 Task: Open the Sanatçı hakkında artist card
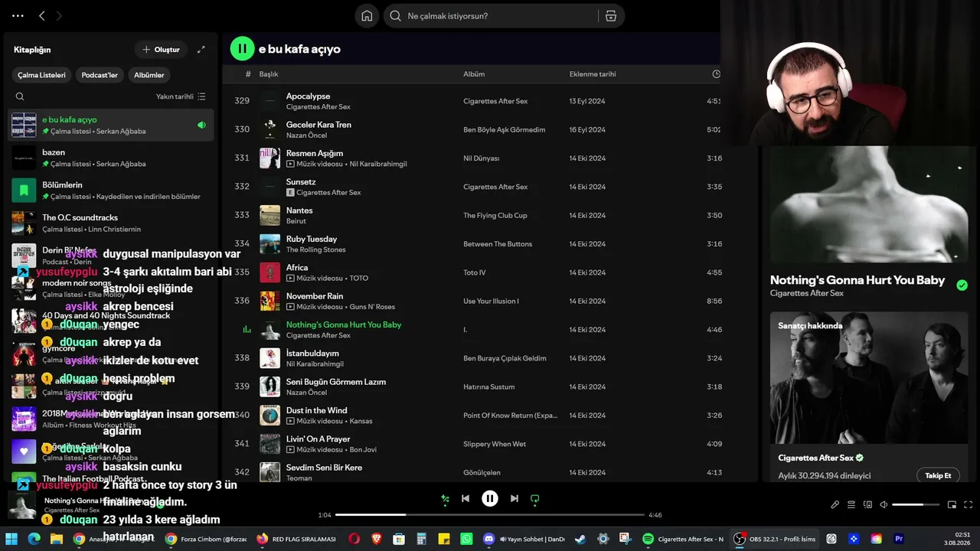869,396
